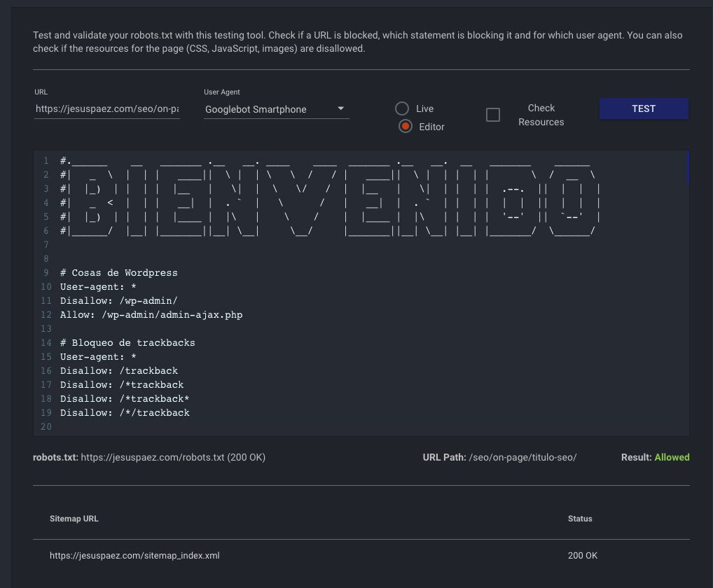Click 'User-agent: *' on line 15
713x588 pixels.
(x=98, y=357)
